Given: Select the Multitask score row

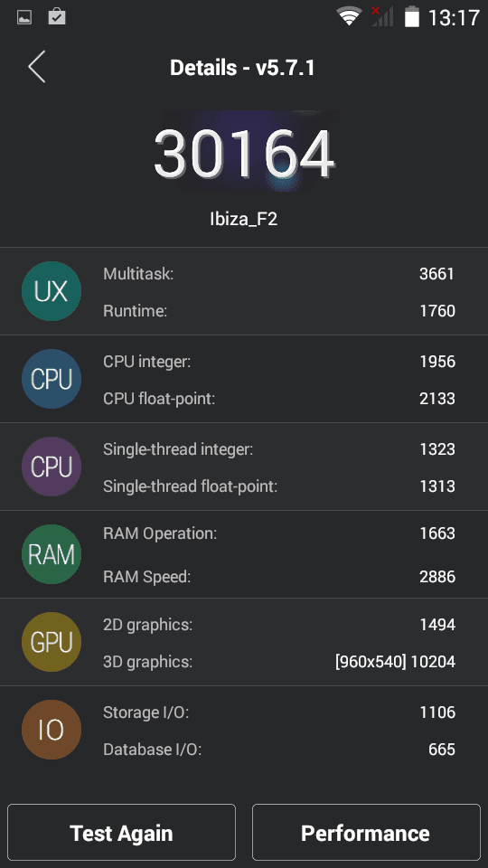Looking at the screenshot, I should [279, 273].
